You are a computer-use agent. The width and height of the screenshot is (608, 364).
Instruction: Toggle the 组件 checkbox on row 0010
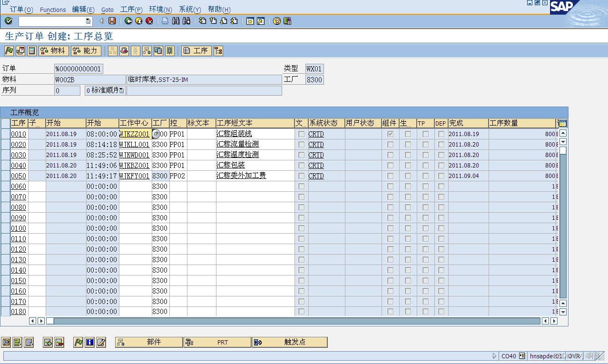pyautogui.click(x=390, y=134)
